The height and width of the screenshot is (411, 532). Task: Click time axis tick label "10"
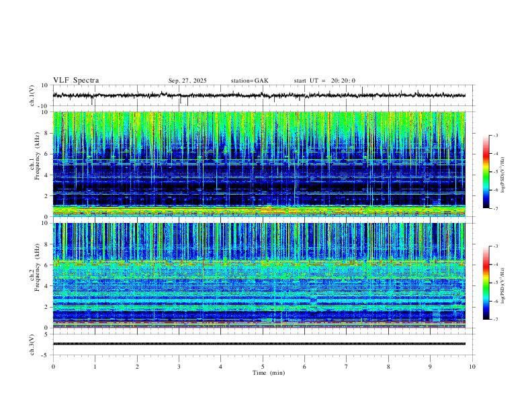tap(472, 367)
